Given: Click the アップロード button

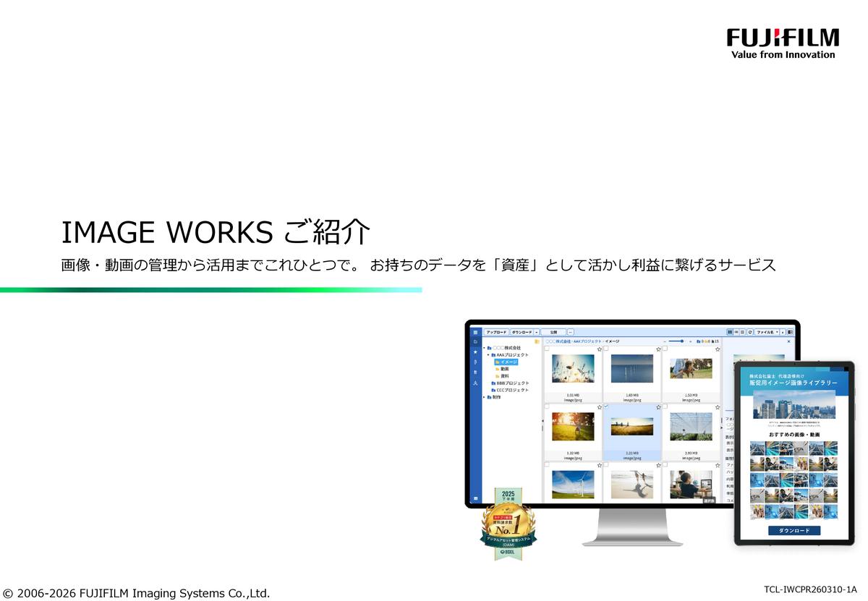Looking at the screenshot, I should click(x=496, y=332).
